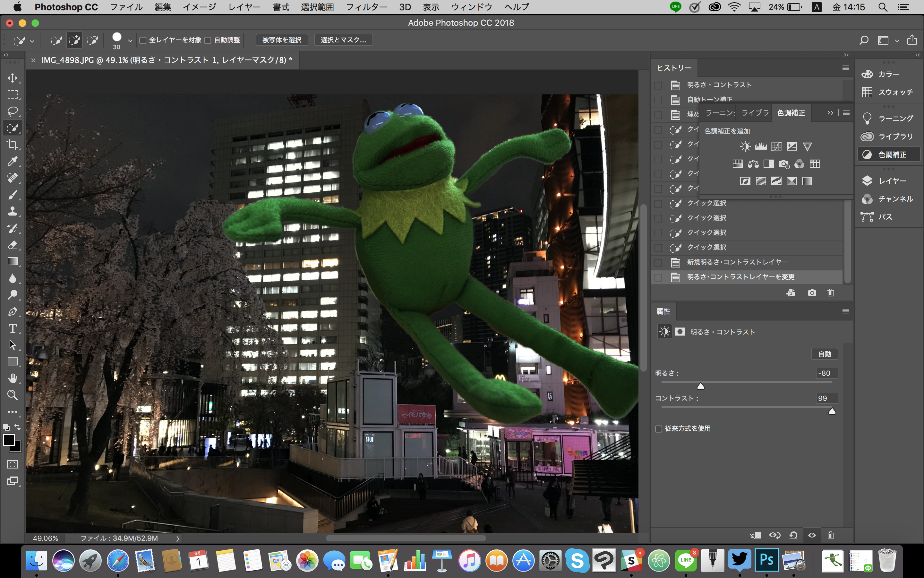This screenshot has width=924, height=578.
Task: Open the イメージ menu
Action: (x=199, y=7)
